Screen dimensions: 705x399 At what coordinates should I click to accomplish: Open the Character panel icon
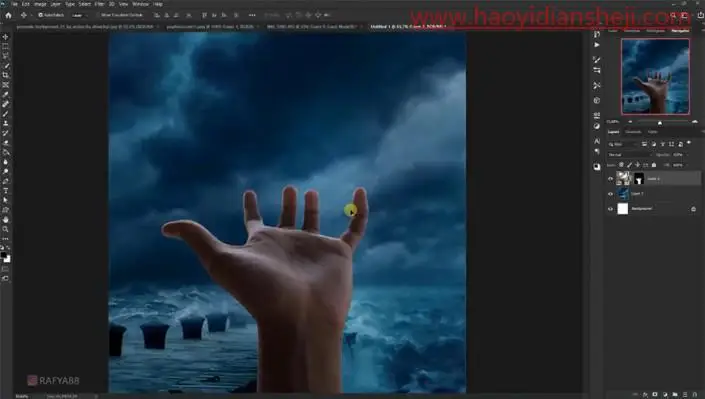pos(597,141)
